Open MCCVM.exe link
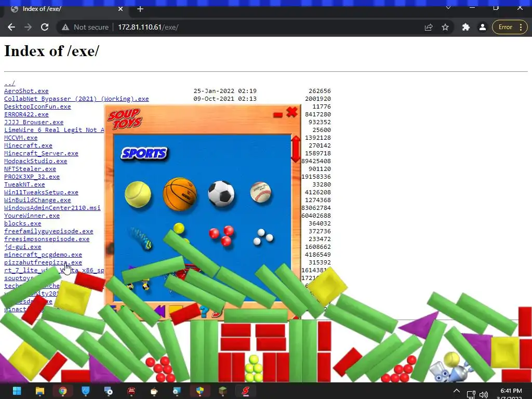 click(x=21, y=138)
